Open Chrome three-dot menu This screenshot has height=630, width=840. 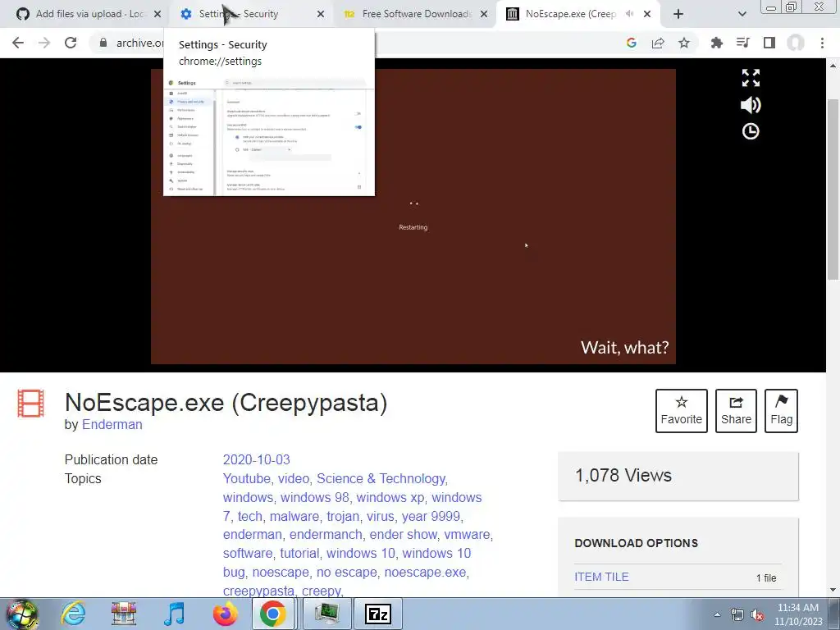(822, 43)
